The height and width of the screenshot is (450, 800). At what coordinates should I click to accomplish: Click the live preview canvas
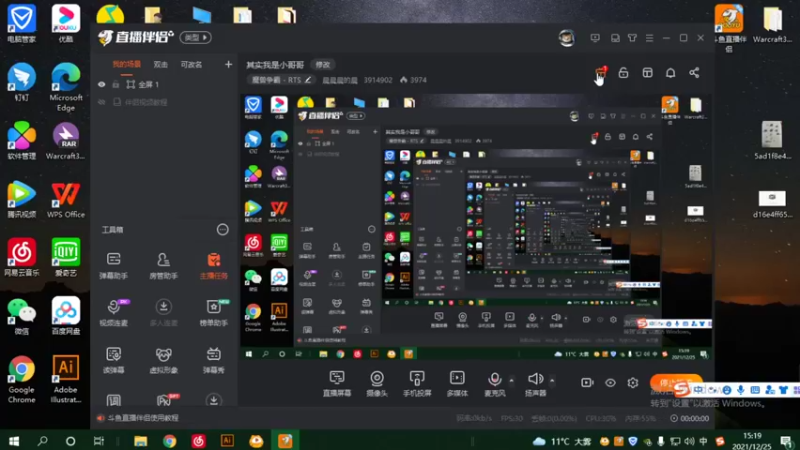click(x=476, y=227)
